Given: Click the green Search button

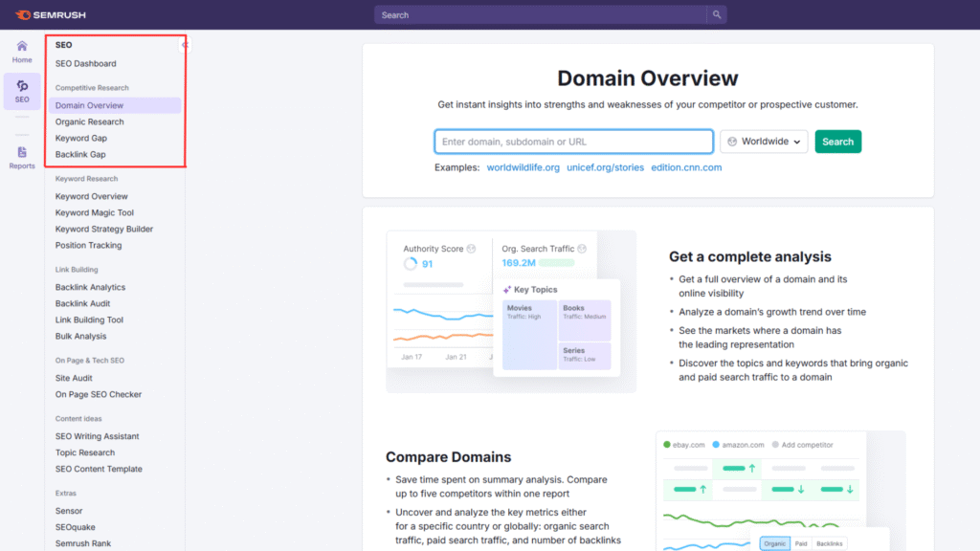Looking at the screenshot, I should pos(837,142).
